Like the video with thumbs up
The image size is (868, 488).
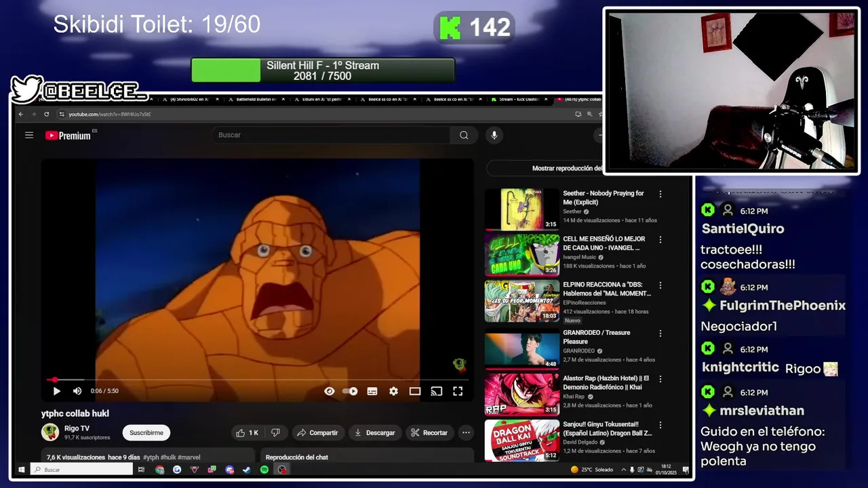click(x=247, y=432)
